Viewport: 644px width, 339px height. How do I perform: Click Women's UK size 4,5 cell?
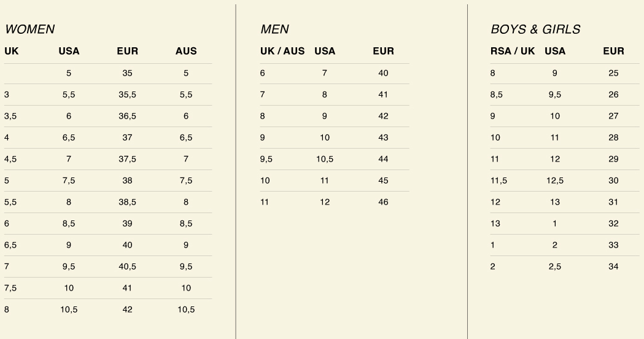[10, 159]
